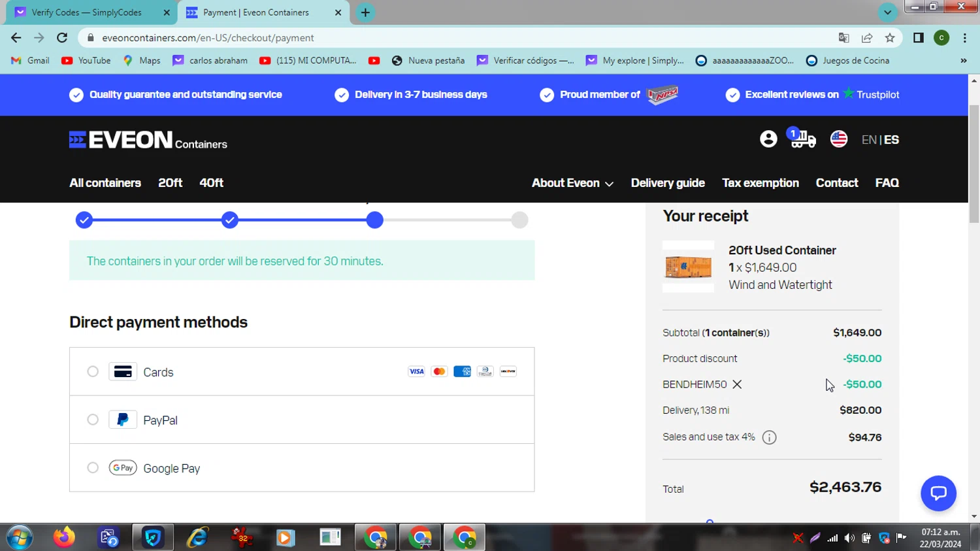Viewport: 980px width, 551px height.
Task: Open the delivery truck cart icon
Action: [x=802, y=139]
